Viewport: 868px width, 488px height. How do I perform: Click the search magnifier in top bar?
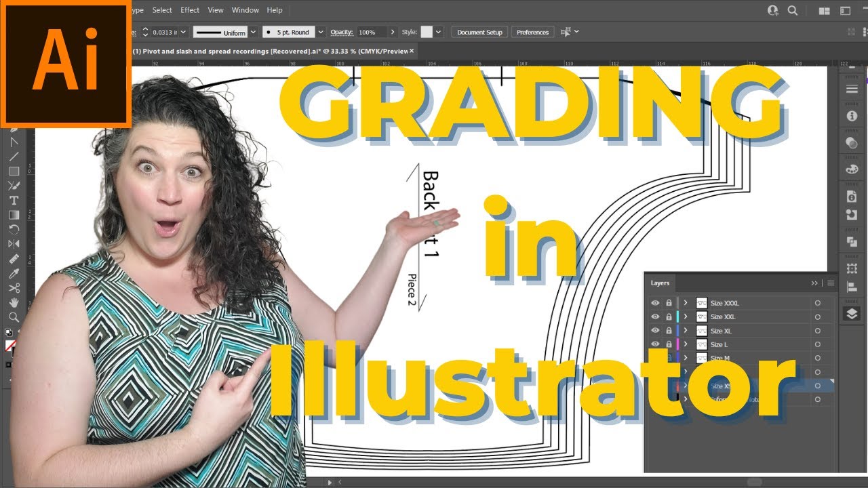pyautogui.click(x=792, y=10)
